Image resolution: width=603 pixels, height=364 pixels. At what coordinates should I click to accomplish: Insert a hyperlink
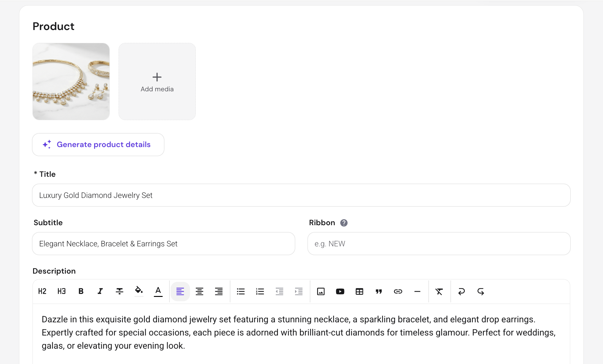tap(398, 291)
